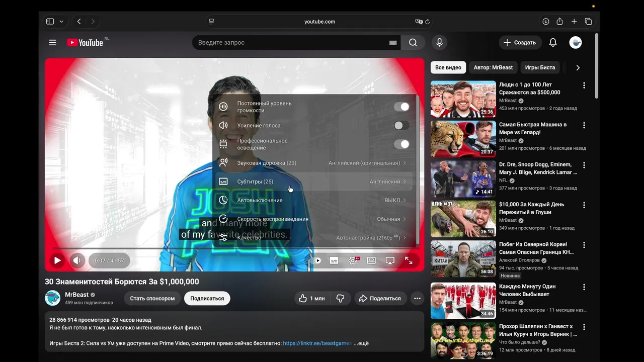The height and width of the screenshot is (362, 644).
Task: Seek on the video progress bar
Action: point(234,248)
